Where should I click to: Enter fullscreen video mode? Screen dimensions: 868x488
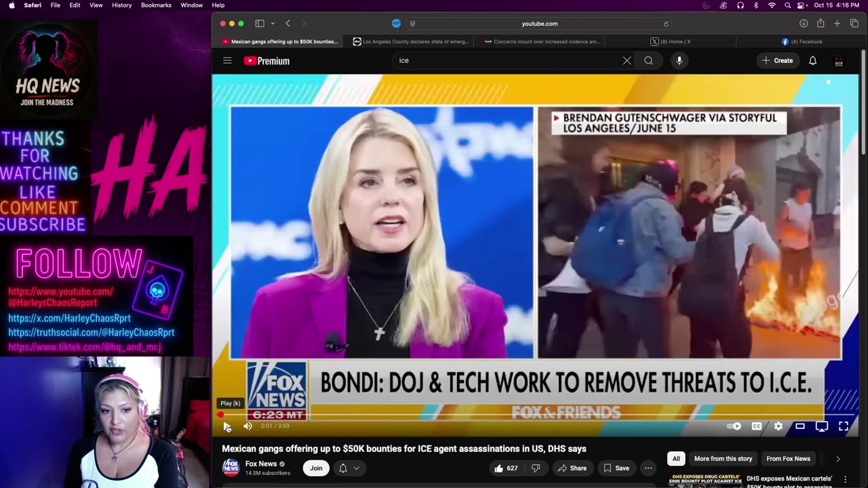844,426
